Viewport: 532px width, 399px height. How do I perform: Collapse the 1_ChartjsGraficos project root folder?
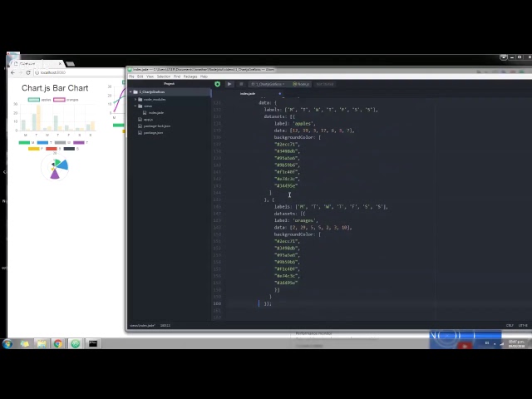coord(131,92)
